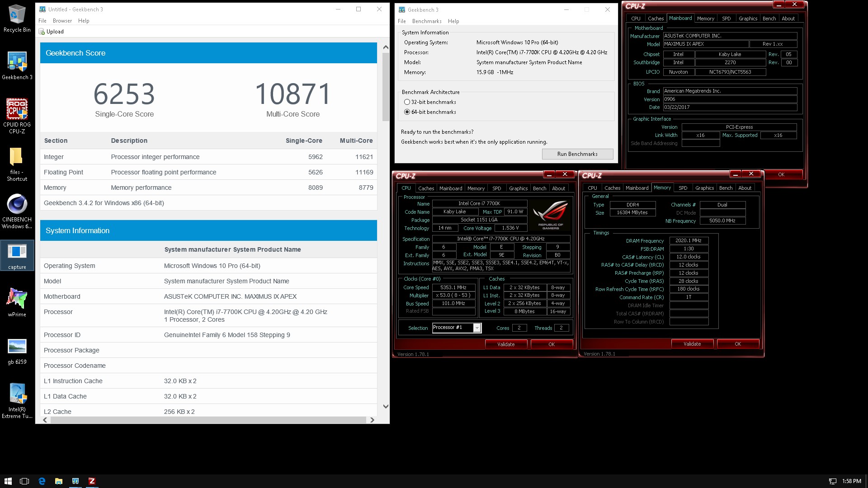This screenshot has height=488, width=868.
Task: Click the scroll left arrow in Geekbench results
Action: pyautogui.click(x=45, y=420)
